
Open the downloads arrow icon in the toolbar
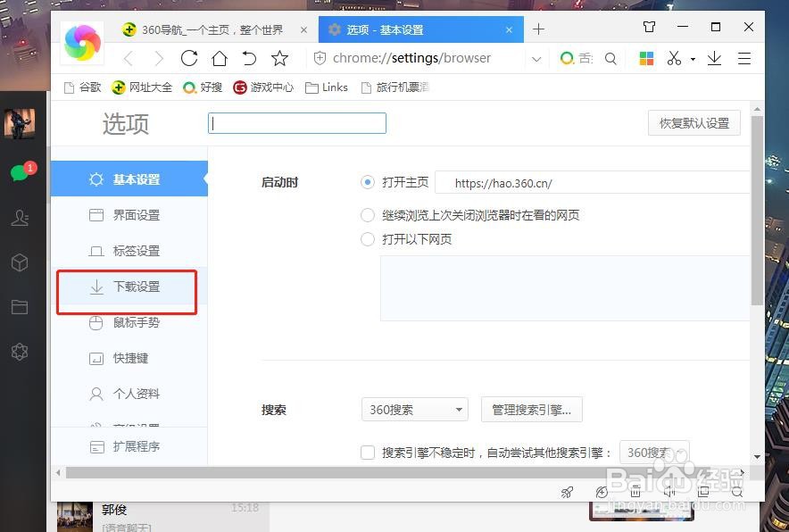tap(712, 57)
